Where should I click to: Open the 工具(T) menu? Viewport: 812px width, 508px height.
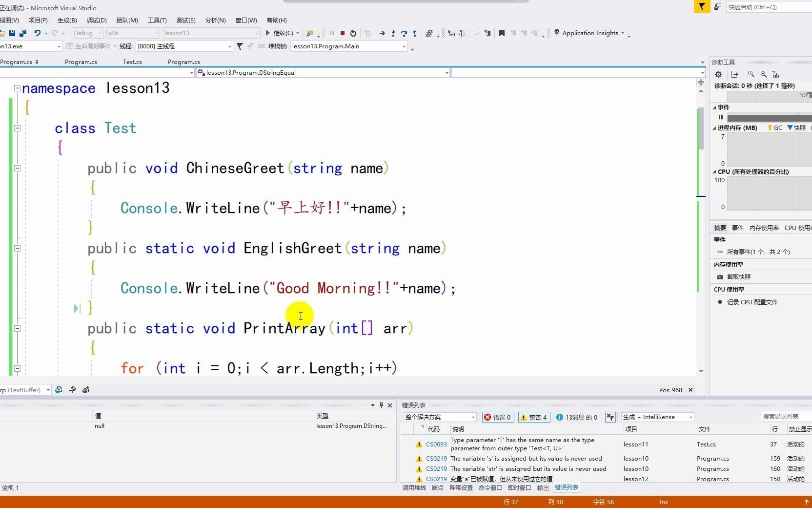click(157, 21)
